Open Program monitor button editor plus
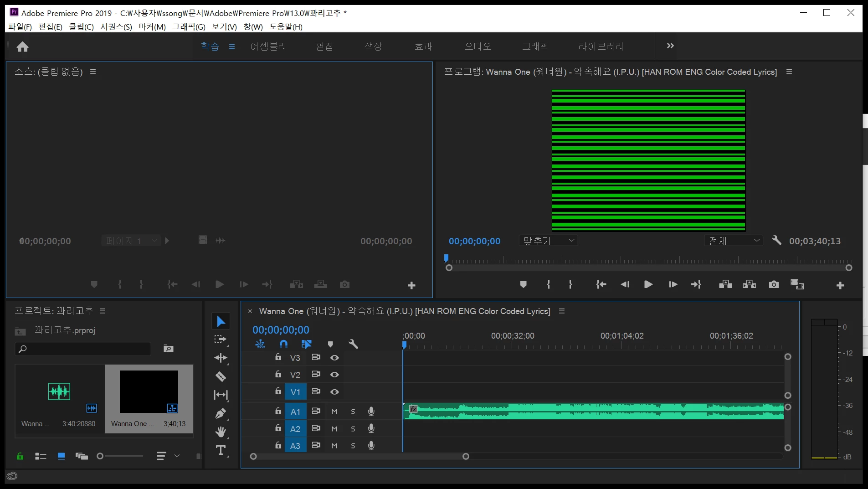Image resolution: width=868 pixels, height=489 pixels. (840, 285)
